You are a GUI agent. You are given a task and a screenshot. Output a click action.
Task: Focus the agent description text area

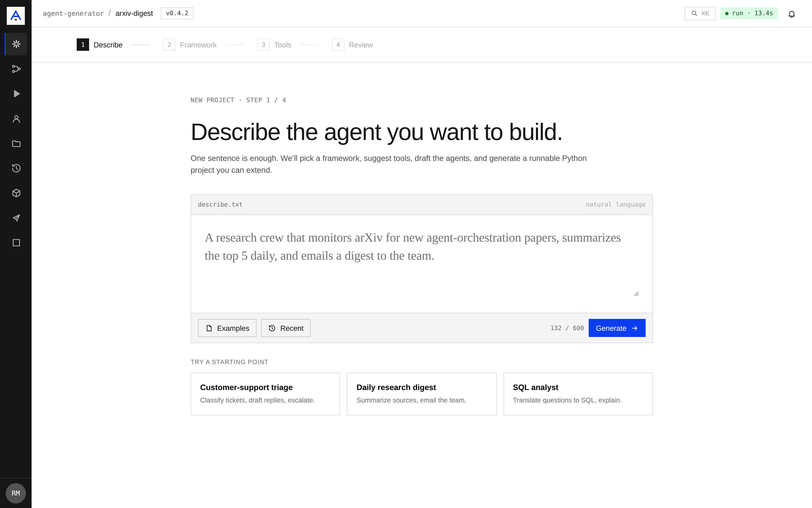(422, 264)
